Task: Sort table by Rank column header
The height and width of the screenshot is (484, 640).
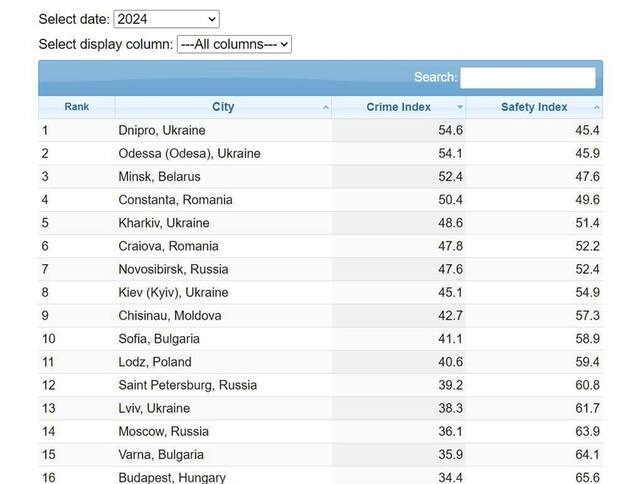Action: tap(77, 107)
